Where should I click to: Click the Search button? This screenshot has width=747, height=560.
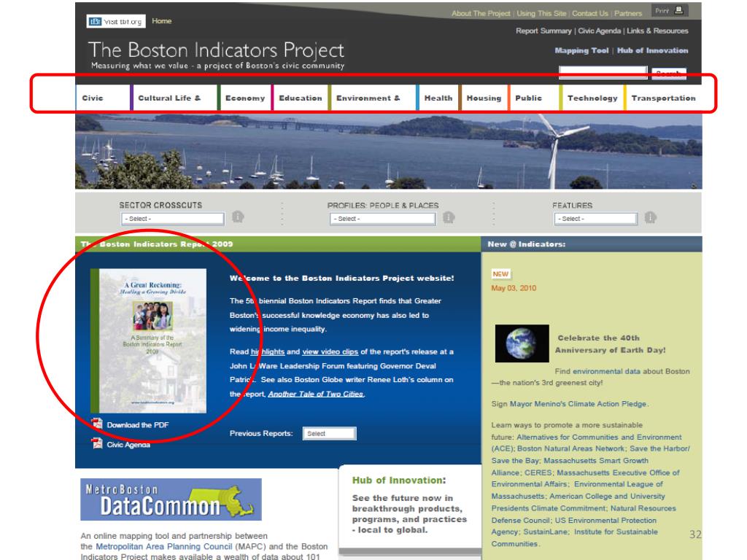tap(668, 74)
